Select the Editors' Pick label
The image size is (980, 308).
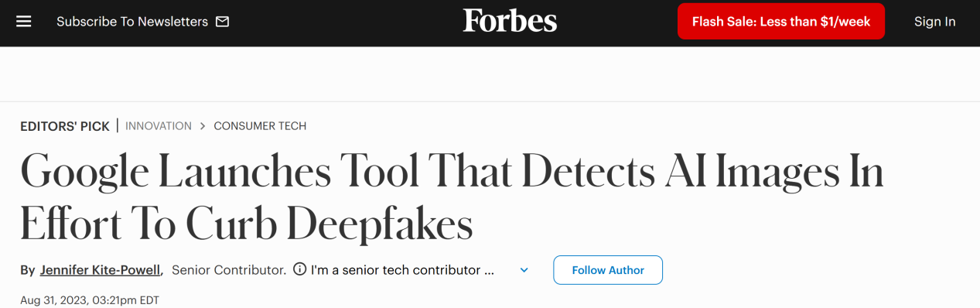pyautogui.click(x=65, y=126)
